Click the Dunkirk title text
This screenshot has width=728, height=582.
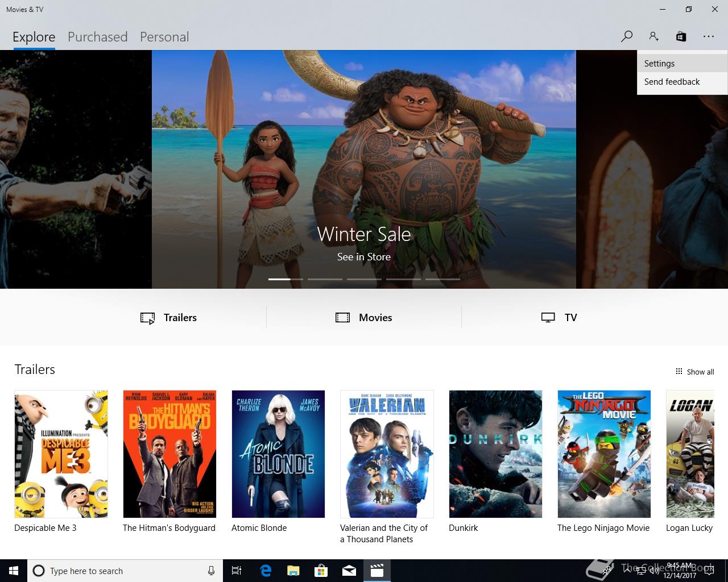(464, 528)
